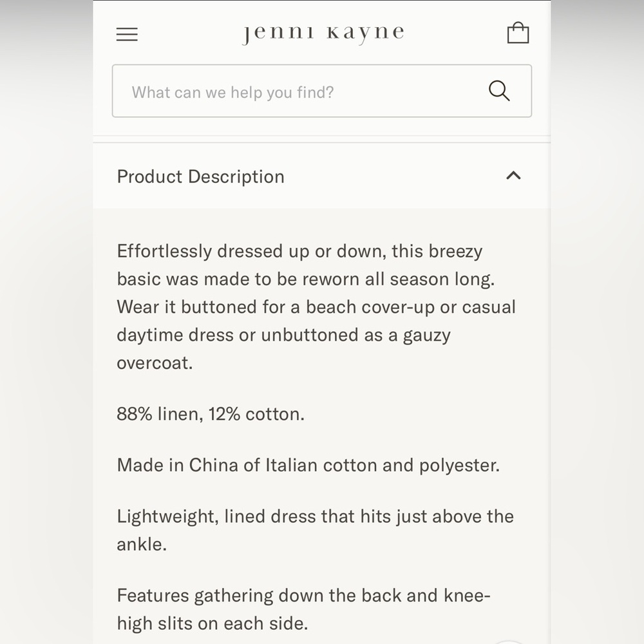Open the shopping bag cart
The width and height of the screenshot is (644, 644).
(518, 33)
